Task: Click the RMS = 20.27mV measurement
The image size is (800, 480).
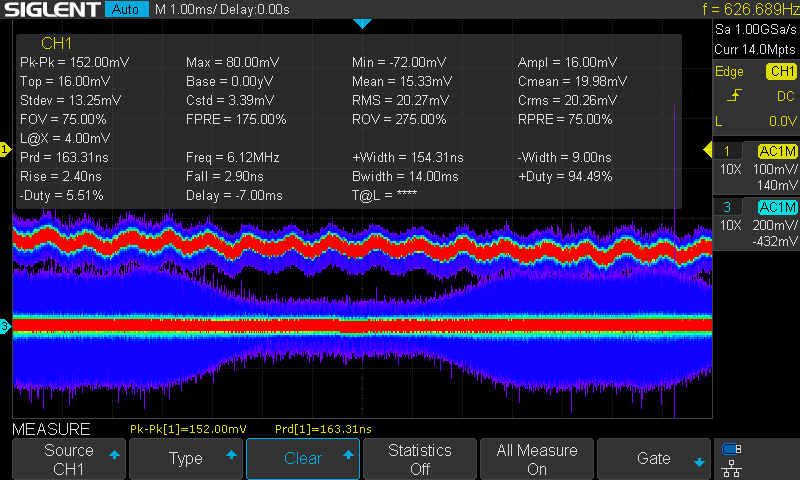Action: coord(401,100)
